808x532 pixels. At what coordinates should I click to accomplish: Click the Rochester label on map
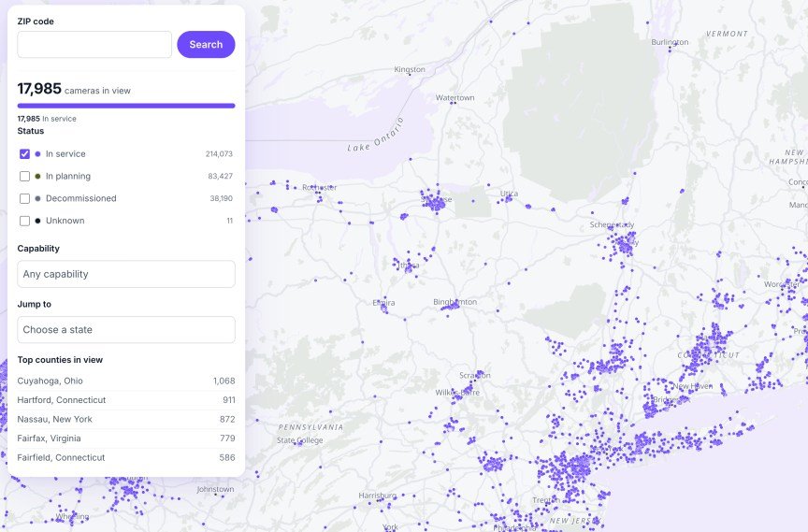[320, 187]
